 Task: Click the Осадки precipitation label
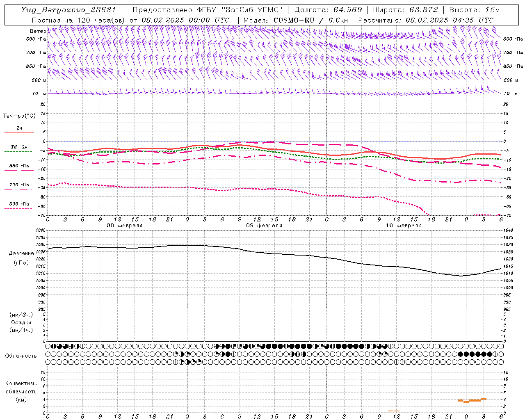click(x=21, y=322)
